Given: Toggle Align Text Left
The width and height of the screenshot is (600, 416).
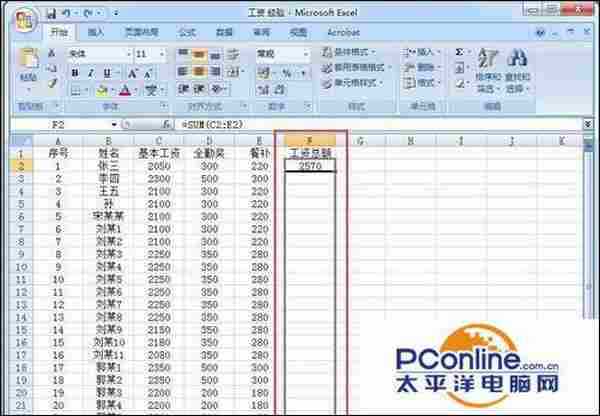Looking at the screenshot, I should [183, 72].
